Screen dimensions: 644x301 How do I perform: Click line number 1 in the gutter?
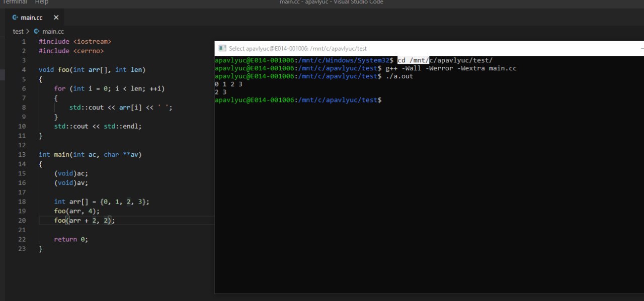tap(24, 41)
